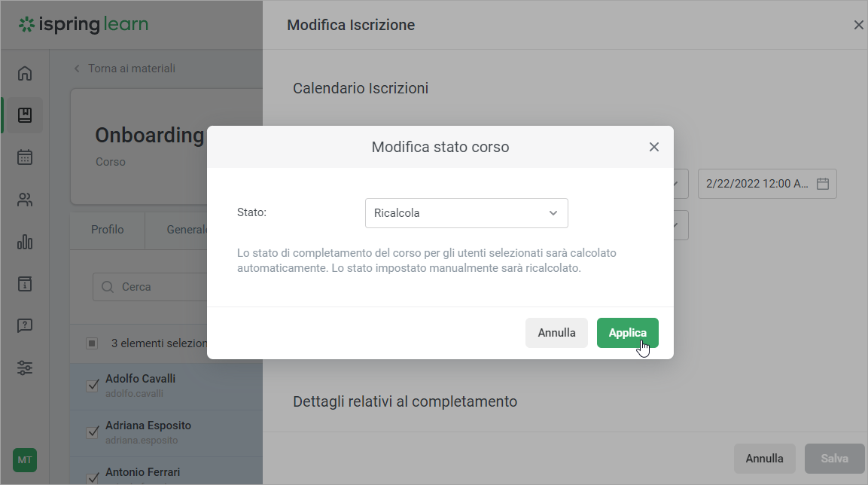Open the Users icon in sidebar
Screen dimensions: 868x485
pos(25,200)
